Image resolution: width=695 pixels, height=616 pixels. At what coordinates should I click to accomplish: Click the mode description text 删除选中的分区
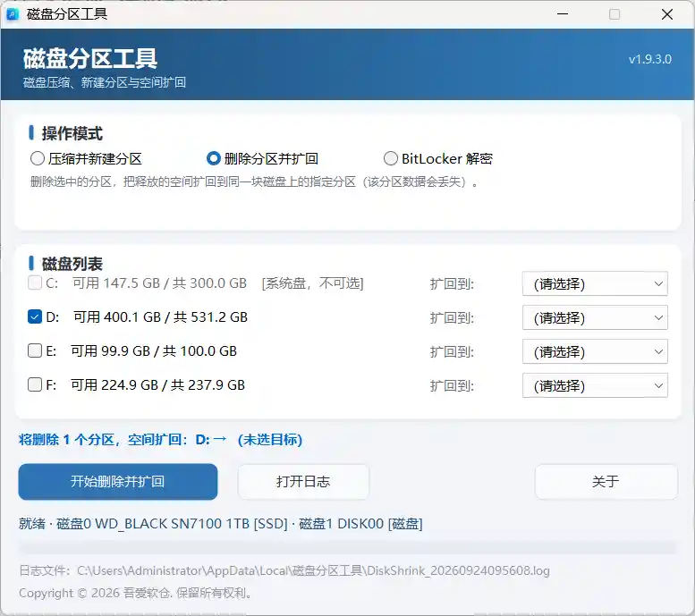coord(254,181)
